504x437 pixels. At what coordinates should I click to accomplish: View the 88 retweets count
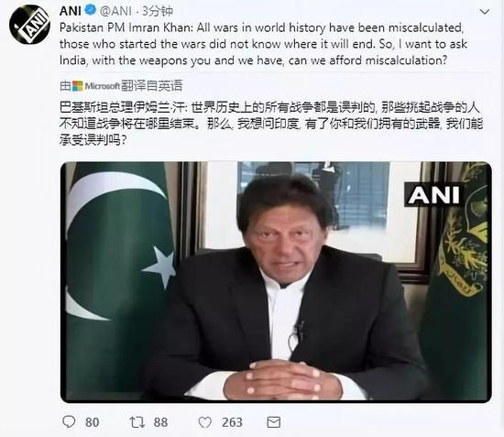[160, 422]
